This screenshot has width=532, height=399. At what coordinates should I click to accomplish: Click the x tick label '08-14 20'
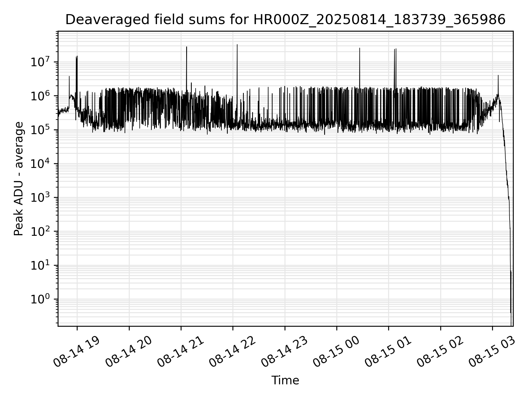[x=129, y=352]
